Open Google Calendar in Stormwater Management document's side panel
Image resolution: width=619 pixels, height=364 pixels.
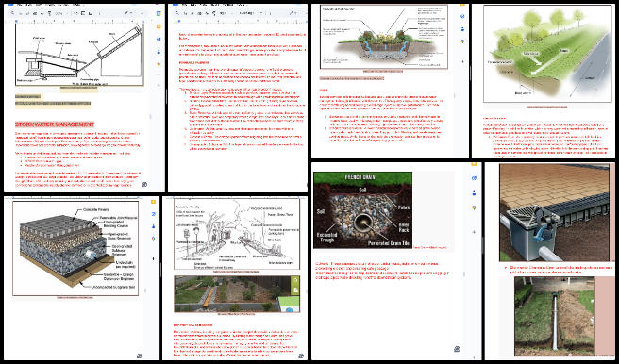(159, 13)
